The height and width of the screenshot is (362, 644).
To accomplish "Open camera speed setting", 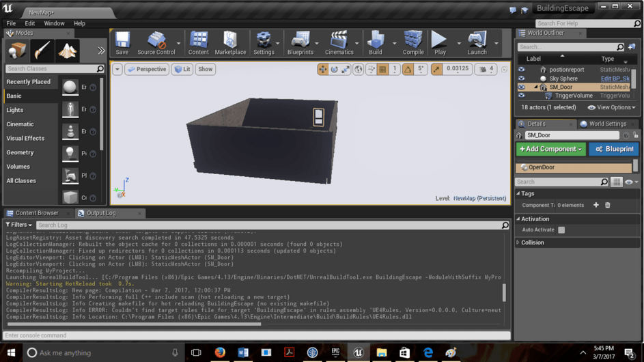I will pos(486,70).
